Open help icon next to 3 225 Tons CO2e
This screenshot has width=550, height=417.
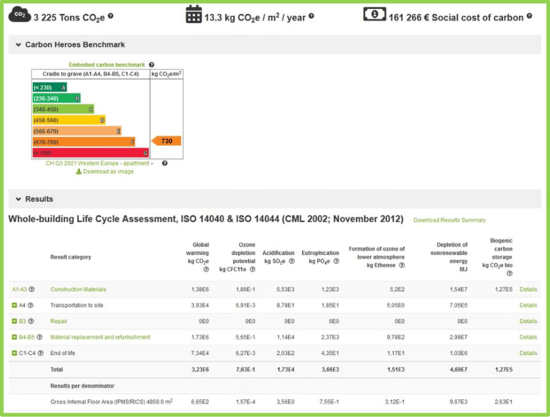110,16
